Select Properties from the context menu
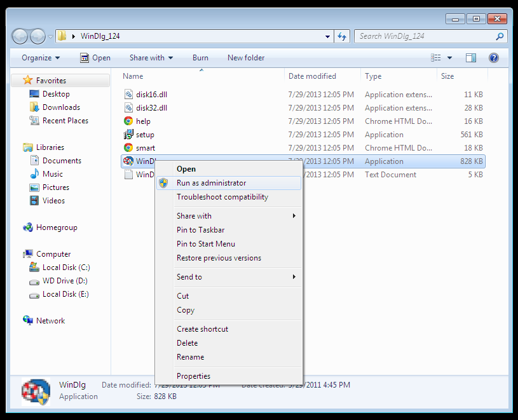 click(193, 376)
